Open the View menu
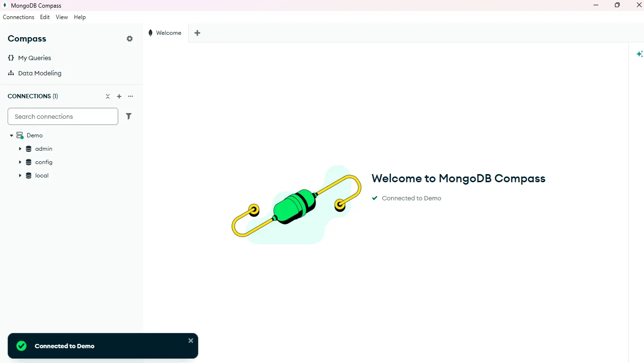The width and height of the screenshot is (644, 363). point(61,17)
